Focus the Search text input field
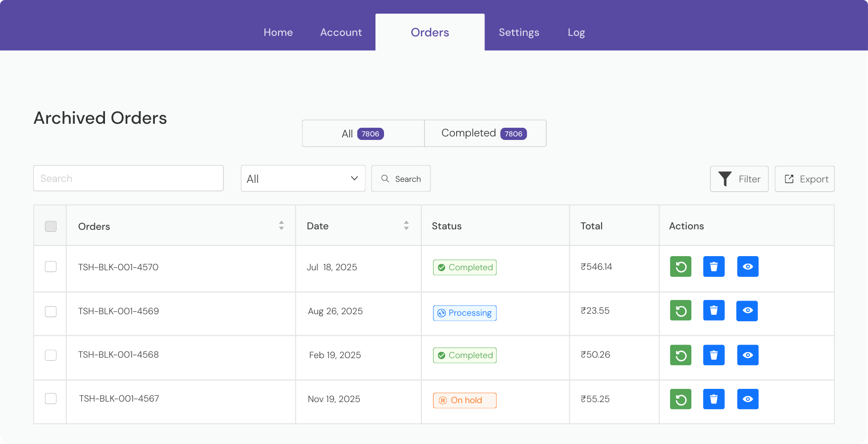The width and height of the screenshot is (868, 444). pyautogui.click(x=128, y=178)
